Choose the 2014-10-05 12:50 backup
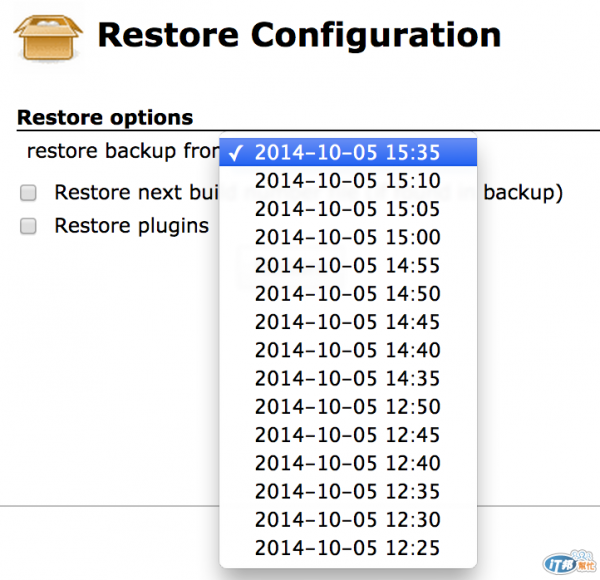The height and width of the screenshot is (580, 600). (x=347, y=407)
